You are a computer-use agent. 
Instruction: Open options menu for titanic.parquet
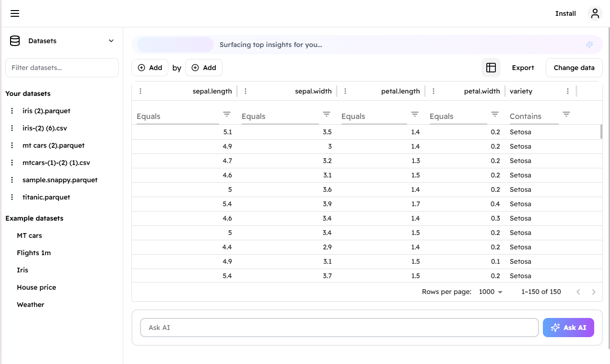(x=12, y=197)
